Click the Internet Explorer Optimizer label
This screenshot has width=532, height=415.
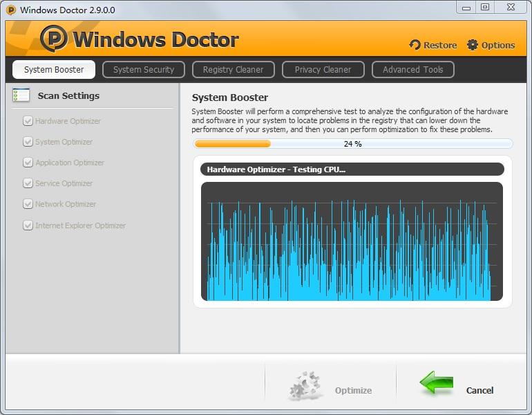point(80,225)
